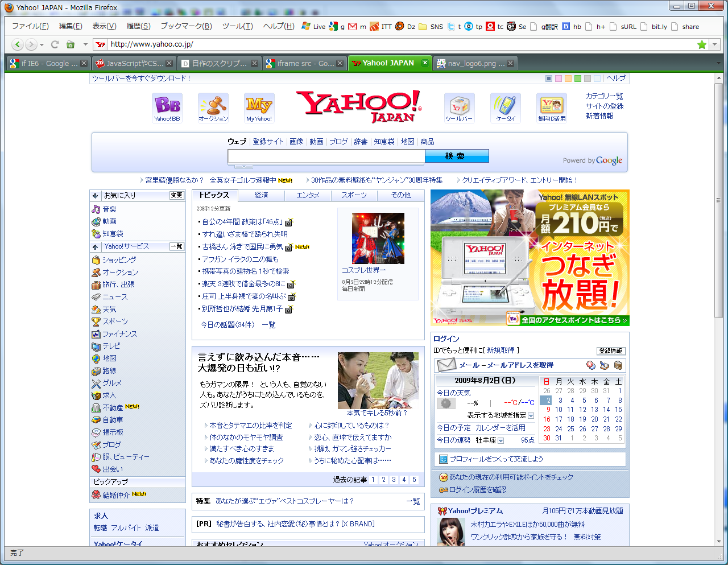The image size is (728, 565).
Task: Click the key icon beside ログイン履歴を確認
Action: [x=443, y=490]
